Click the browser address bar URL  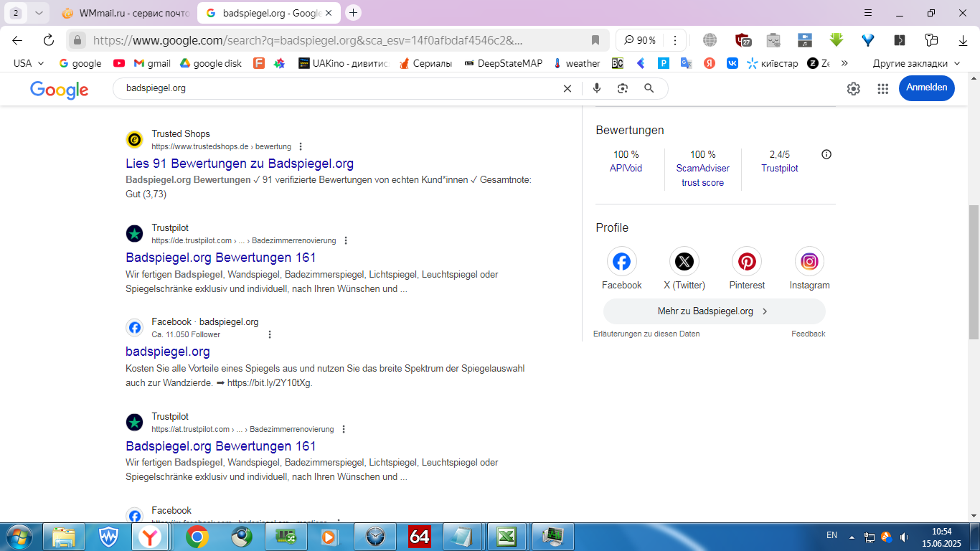tap(308, 40)
